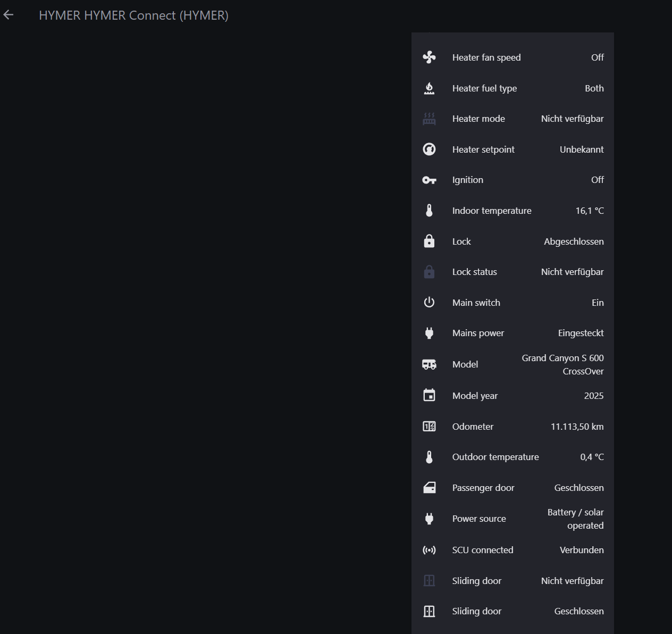This screenshot has width=672, height=634.
Task: Click the Indoor temperature thermometer icon
Action: click(x=429, y=211)
